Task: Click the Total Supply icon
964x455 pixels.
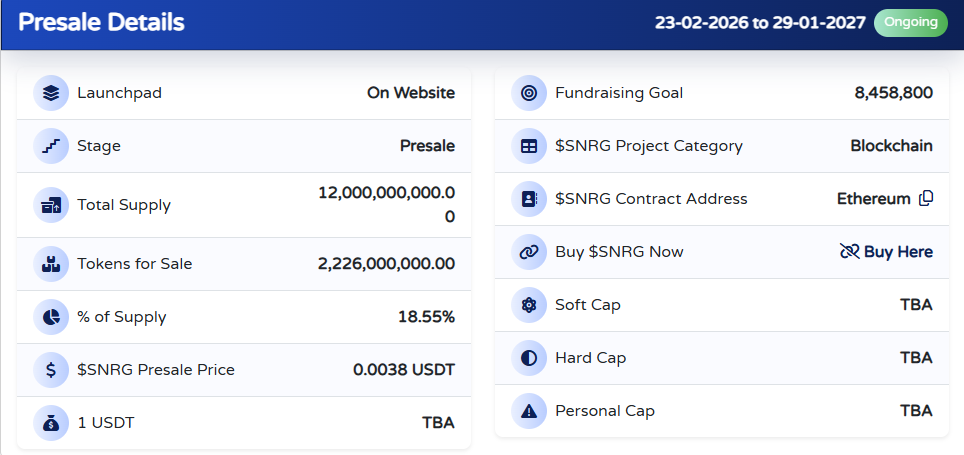Action: tap(51, 205)
